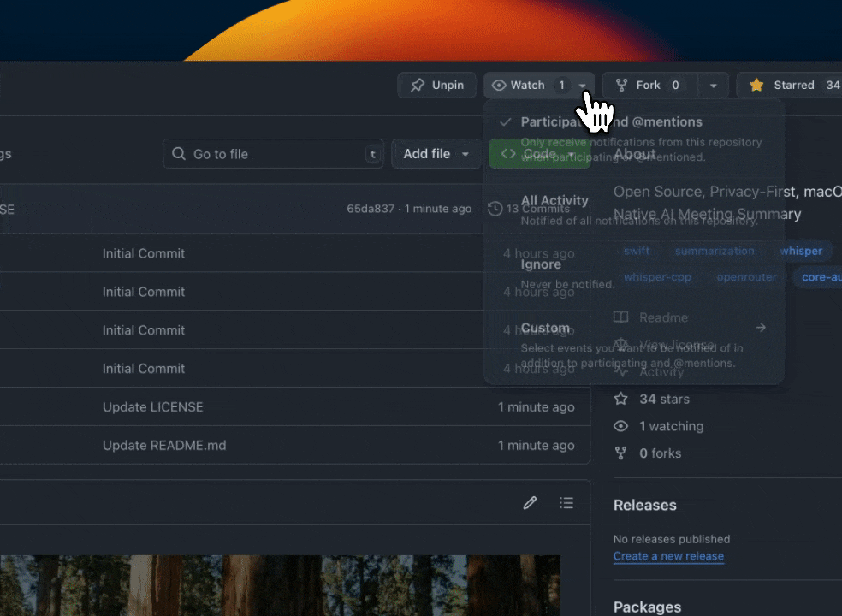Select Participating and @mentions option

point(611,122)
